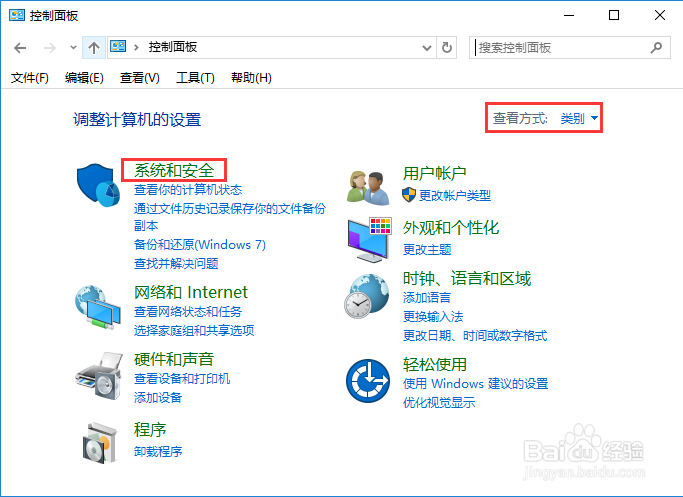Screen dimensions: 683x497
Task: Open the 工具(T) menu
Action: click(195, 78)
